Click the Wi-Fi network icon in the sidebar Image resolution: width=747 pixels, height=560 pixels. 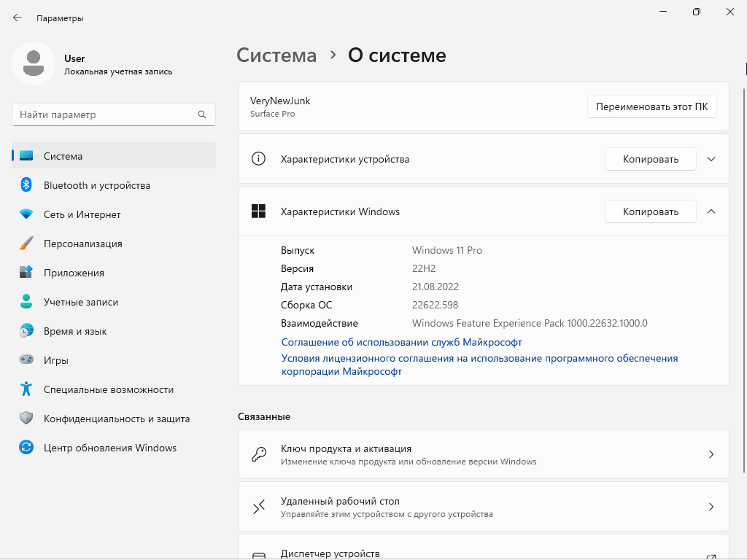point(26,214)
